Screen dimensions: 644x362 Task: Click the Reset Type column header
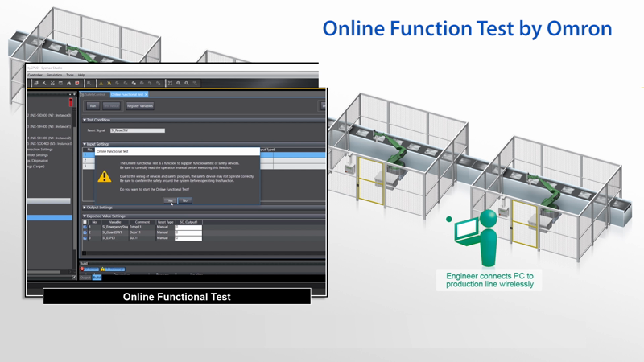coord(166,222)
